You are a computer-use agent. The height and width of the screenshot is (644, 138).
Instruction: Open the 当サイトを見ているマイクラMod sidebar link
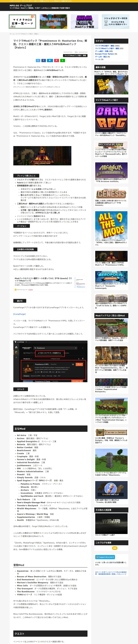click(111, 573)
